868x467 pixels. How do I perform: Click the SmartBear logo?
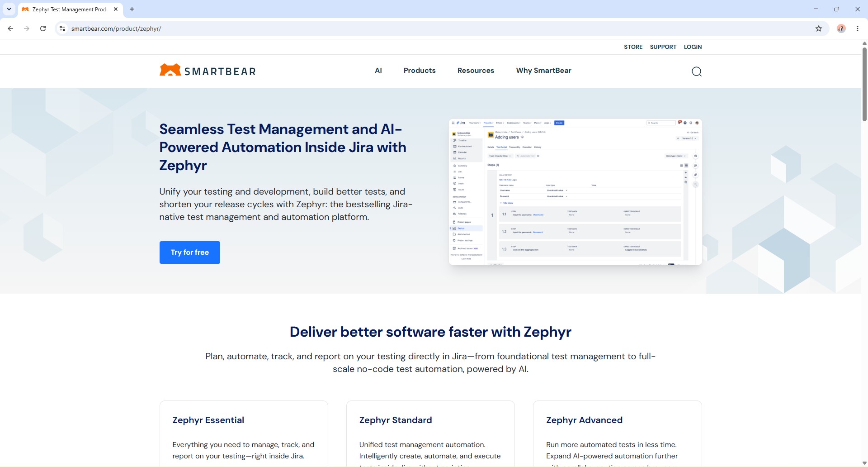pos(208,71)
